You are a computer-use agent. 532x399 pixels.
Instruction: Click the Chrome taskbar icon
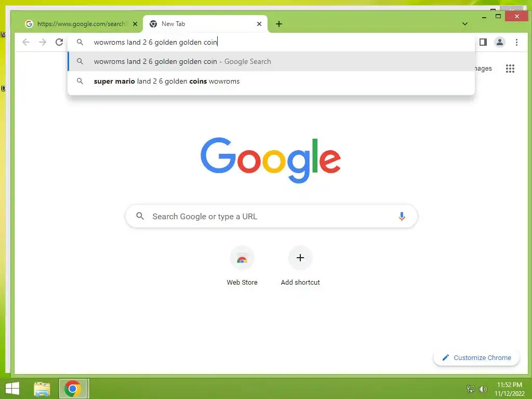pos(73,389)
